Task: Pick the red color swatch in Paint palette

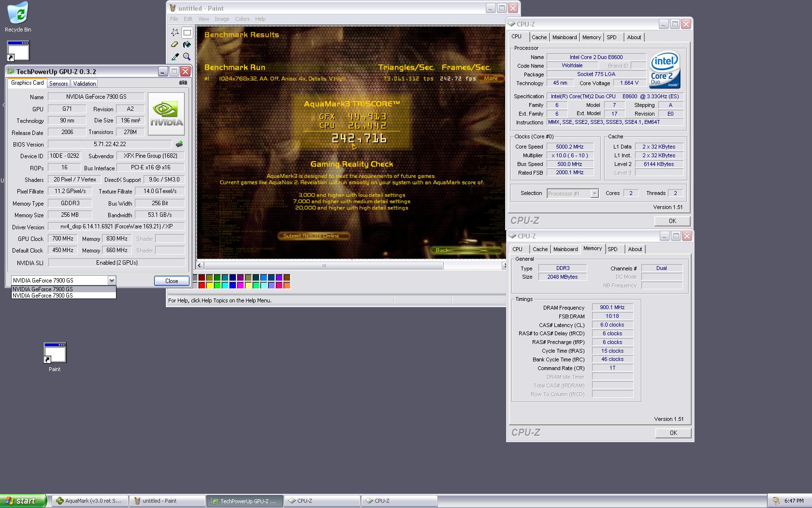Action: [x=202, y=285]
